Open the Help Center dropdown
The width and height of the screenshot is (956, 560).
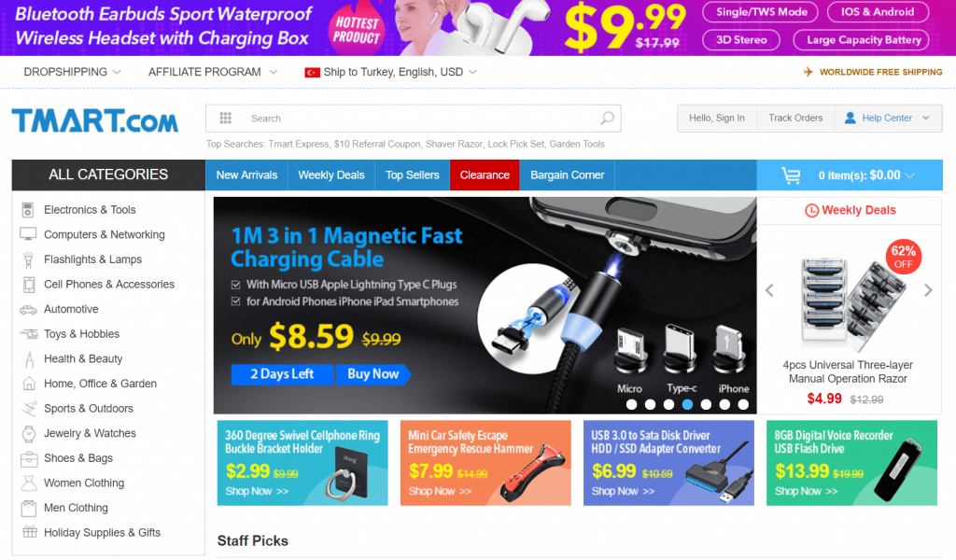coord(889,119)
